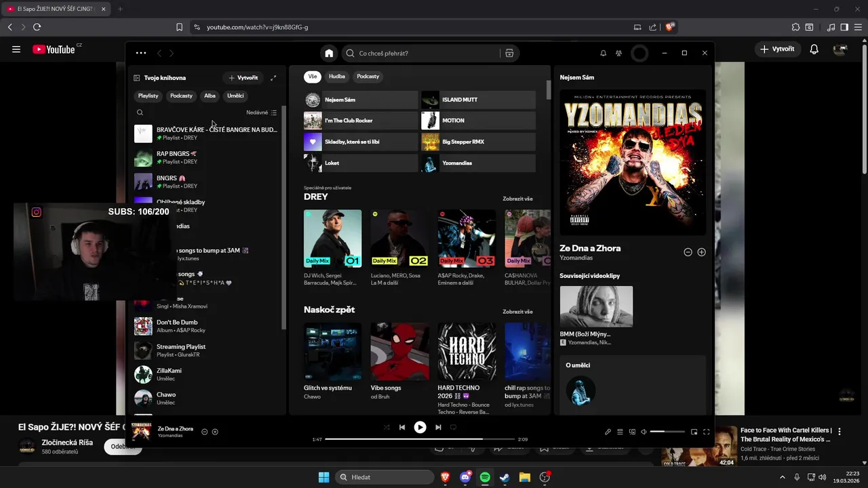
Task: Go to Spotify Home via house icon
Action: click(329, 53)
